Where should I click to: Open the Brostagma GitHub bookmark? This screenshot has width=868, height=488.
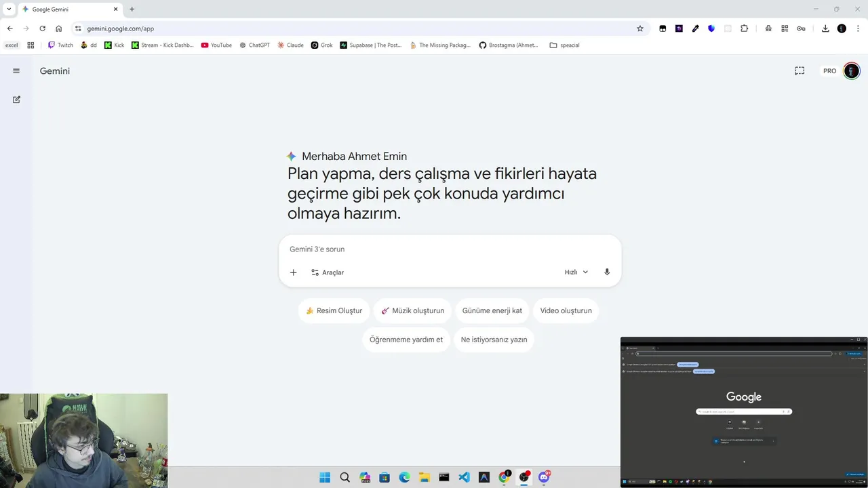pos(509,45)
